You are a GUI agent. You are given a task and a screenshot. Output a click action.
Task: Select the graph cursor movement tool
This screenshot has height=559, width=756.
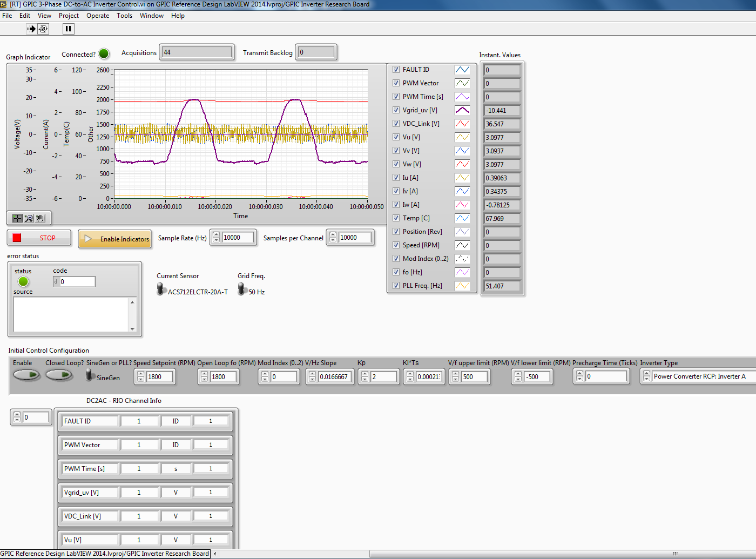tap(17, 218)
